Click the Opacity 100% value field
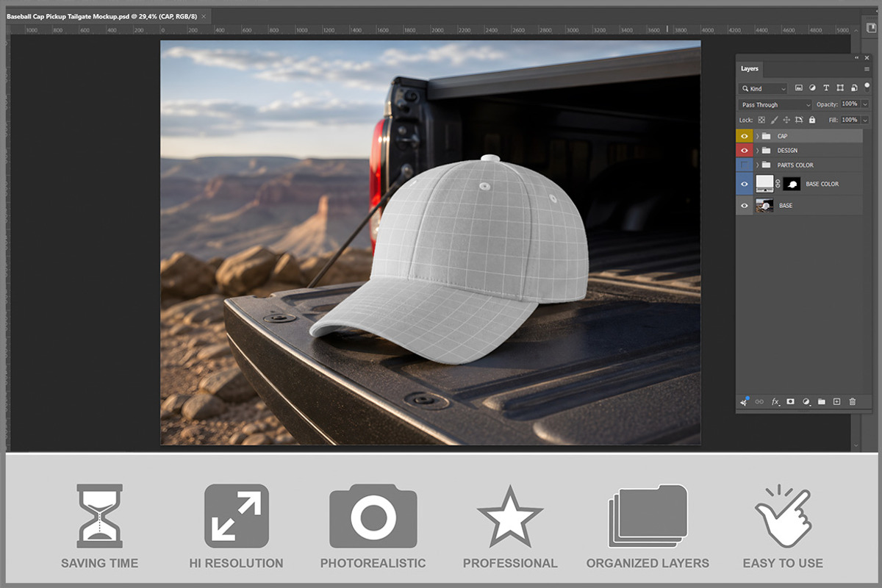 click(x=850, y=104)
